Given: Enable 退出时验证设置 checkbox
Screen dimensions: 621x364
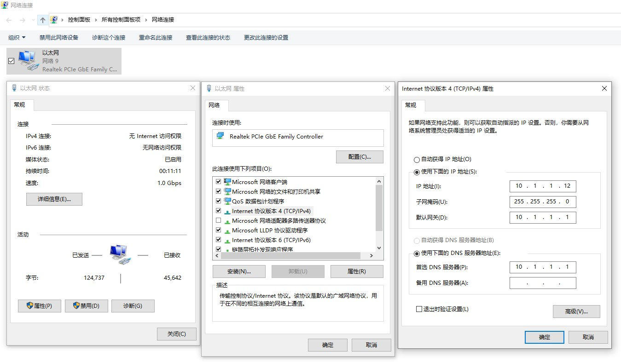Looking at the screenshot, I should pos(419,309).
